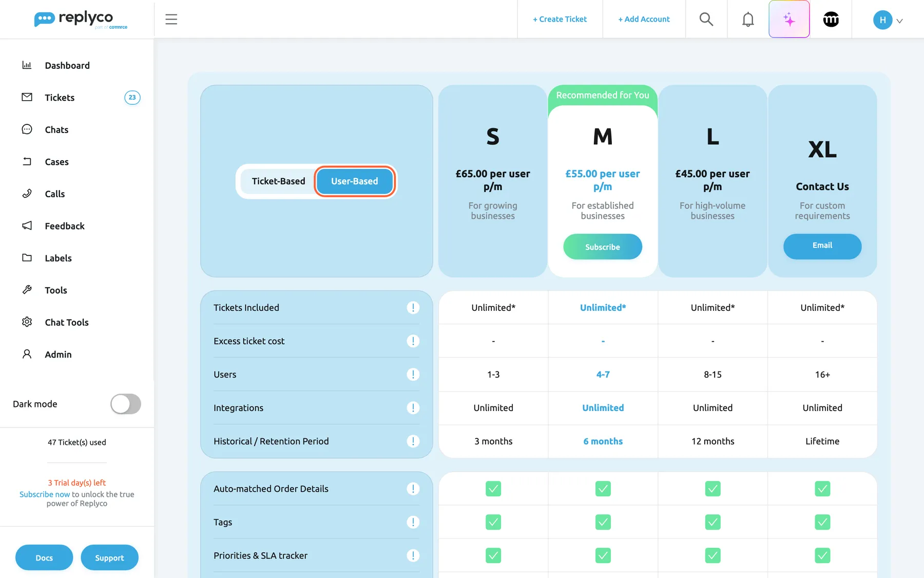Viewport: 924px width, 578px height.
Task: Click the 6 months retention cell
Action: (x=603, y=441)
